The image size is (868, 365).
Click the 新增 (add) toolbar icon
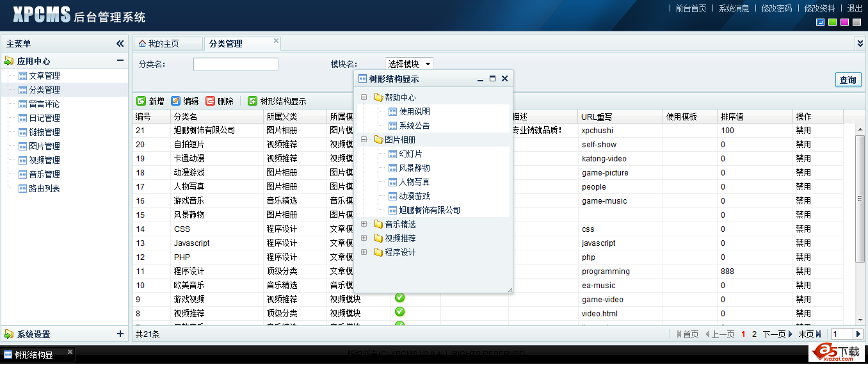click(141, 101)
